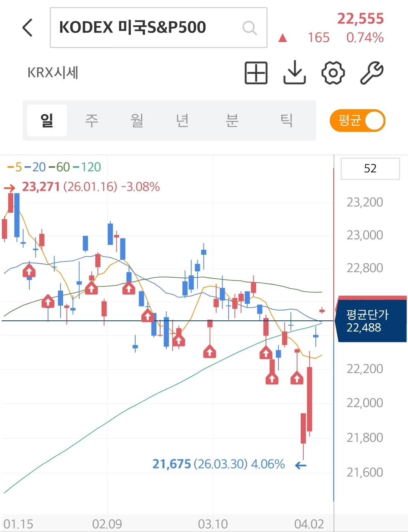408x532 pixels.
Task: Tap the price-up triangle indicator
Action: tap(283, 38)
